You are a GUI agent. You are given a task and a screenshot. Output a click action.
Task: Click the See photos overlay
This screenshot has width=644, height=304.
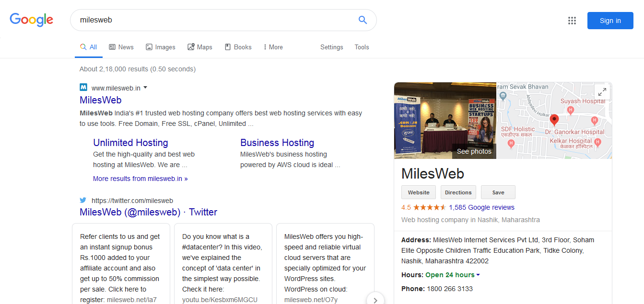(x=474, y=151)
